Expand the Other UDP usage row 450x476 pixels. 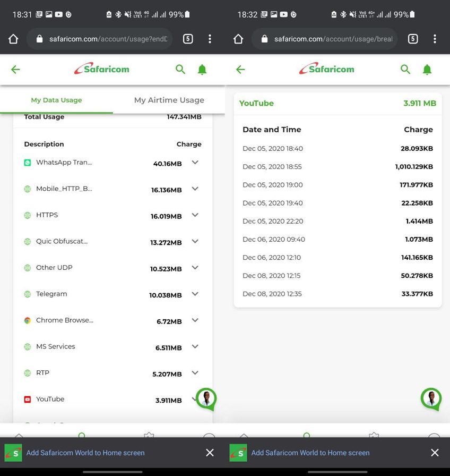[195, 267]
